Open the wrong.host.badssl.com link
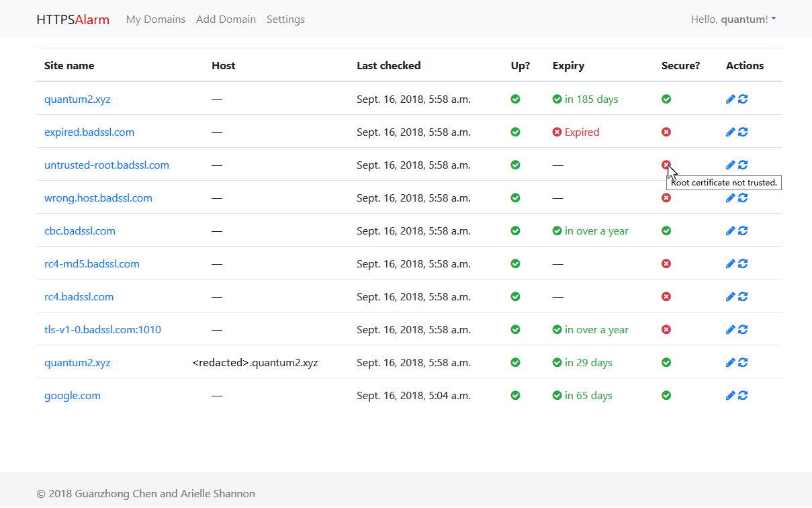Image resolution: width=812 pixels, height=508 pixels. point(98,198)
